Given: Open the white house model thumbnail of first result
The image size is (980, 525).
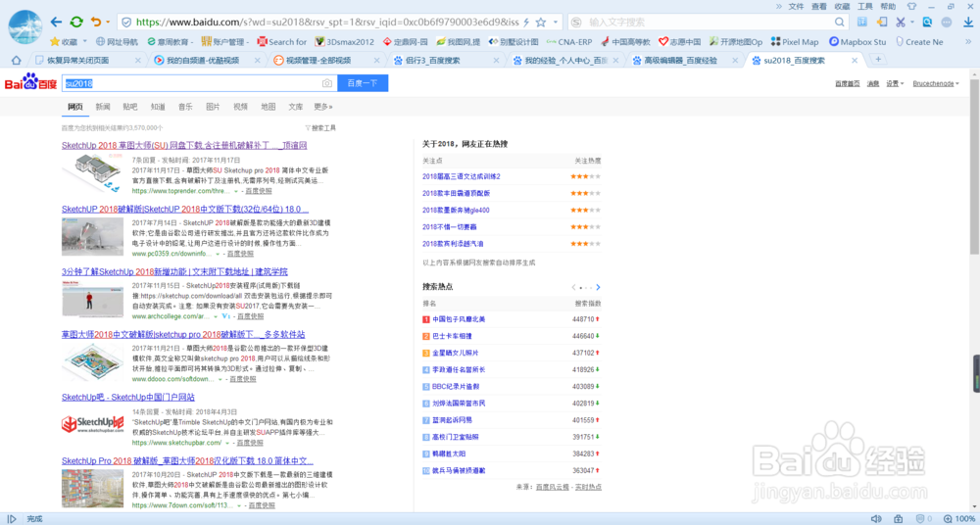Looking at the screenshot, I should point(92,173).
